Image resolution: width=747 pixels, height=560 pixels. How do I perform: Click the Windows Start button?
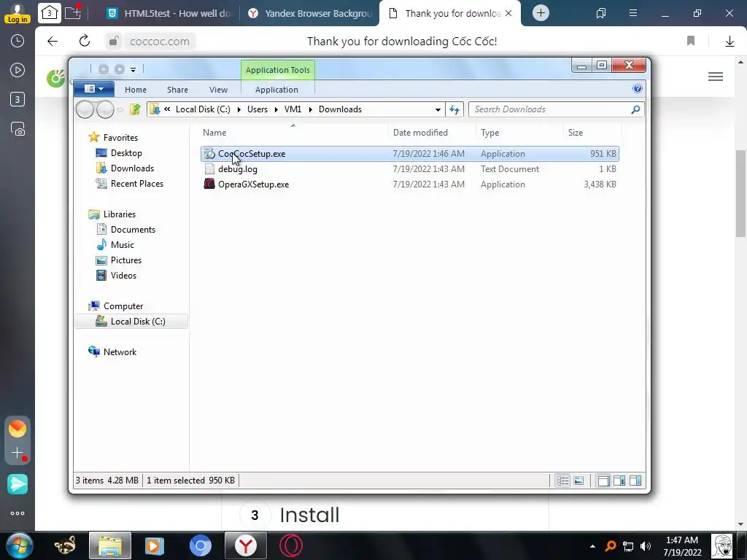18,545
